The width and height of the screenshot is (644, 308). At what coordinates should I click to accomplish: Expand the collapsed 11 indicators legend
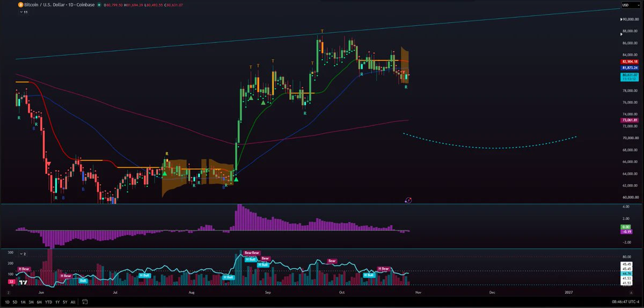pyautogui.click(x=24, y=11)
